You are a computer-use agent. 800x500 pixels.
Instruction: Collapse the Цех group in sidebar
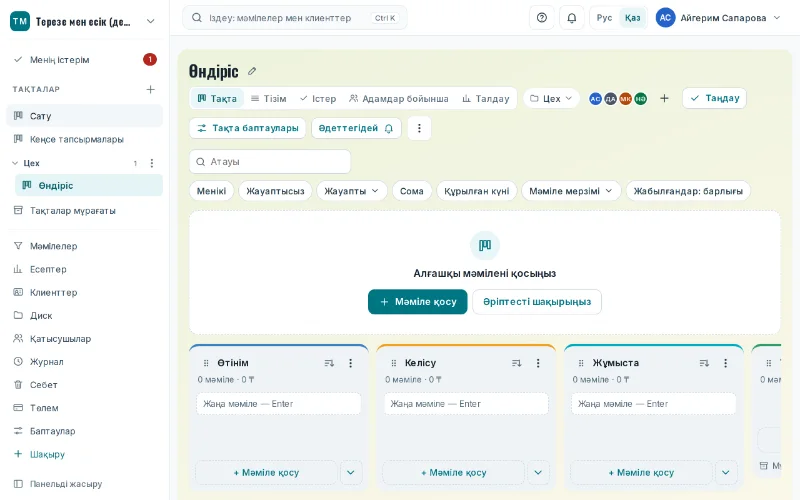[x=15, y=163]
